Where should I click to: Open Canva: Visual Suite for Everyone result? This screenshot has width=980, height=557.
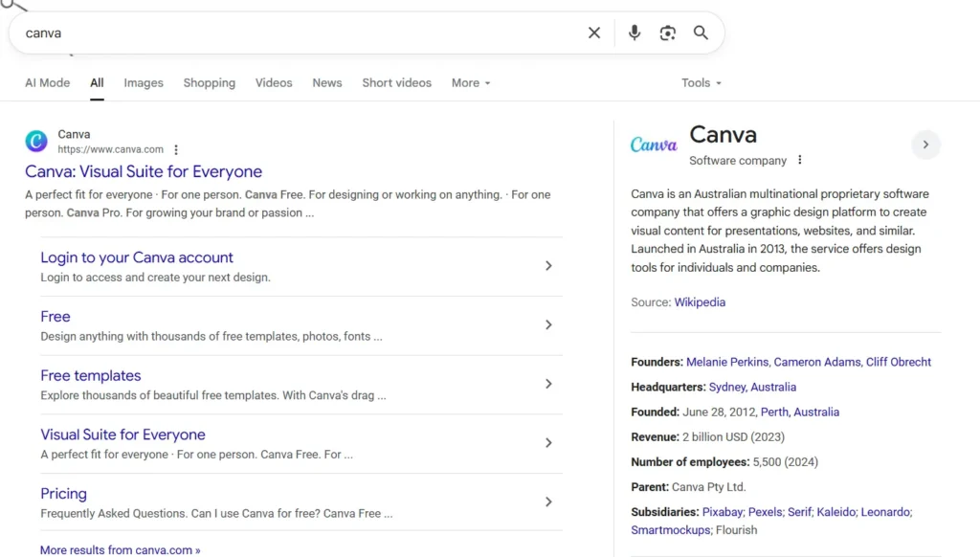(144, 172)
